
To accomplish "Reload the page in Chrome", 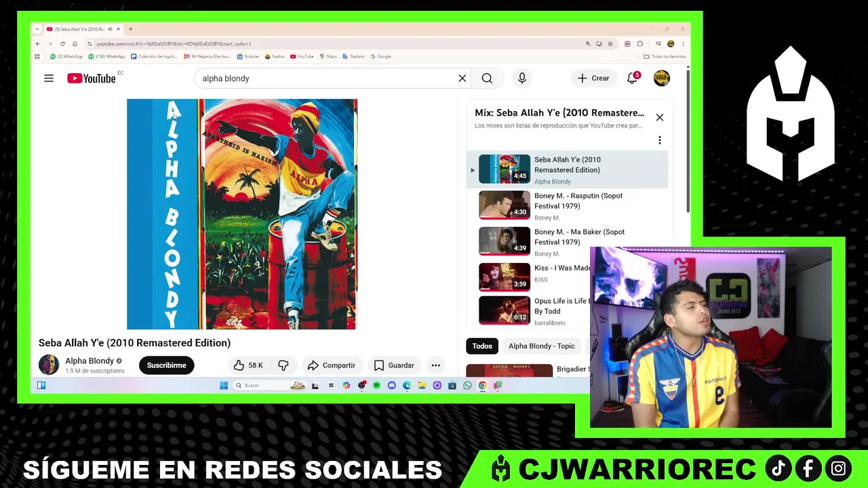I will click(62, 44).
